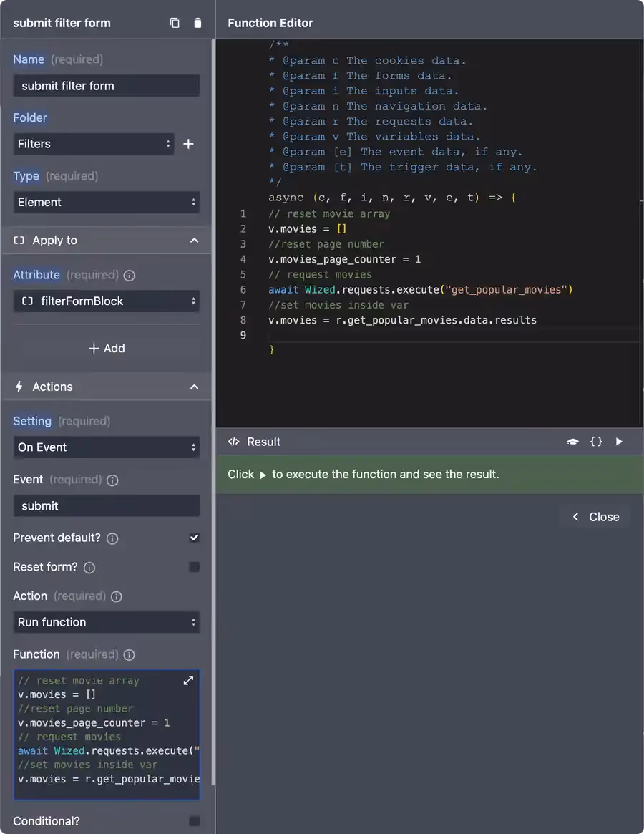644x834 pixels.
Task: Click the curly braces icon in the Result bar
Action: pos(596,442)
